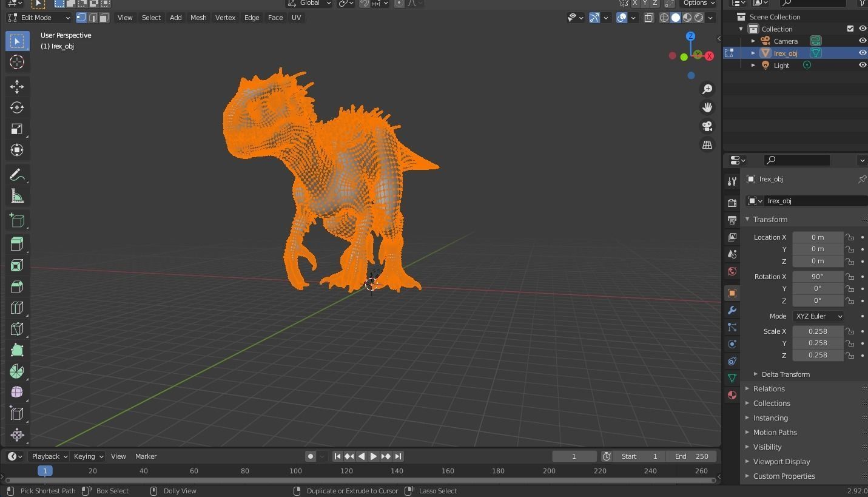Toggle X-Ray display

tap(649, 18)
